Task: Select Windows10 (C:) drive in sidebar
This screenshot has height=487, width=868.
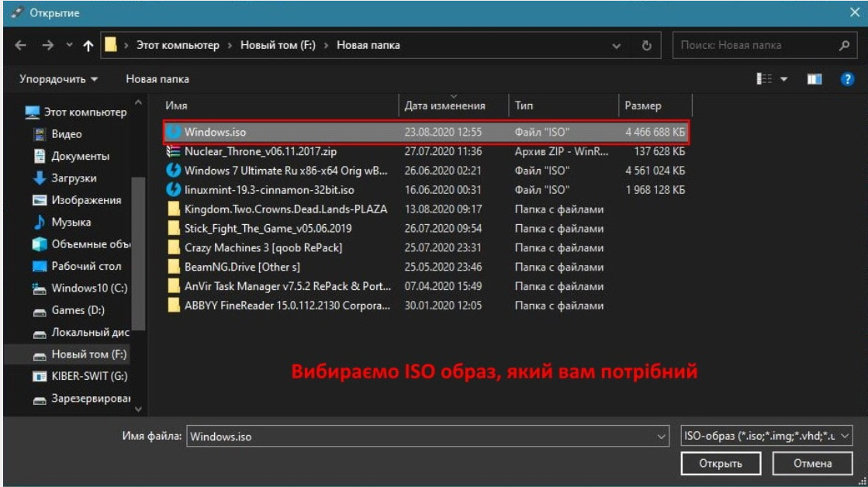Action: click(x=78, y=288)
